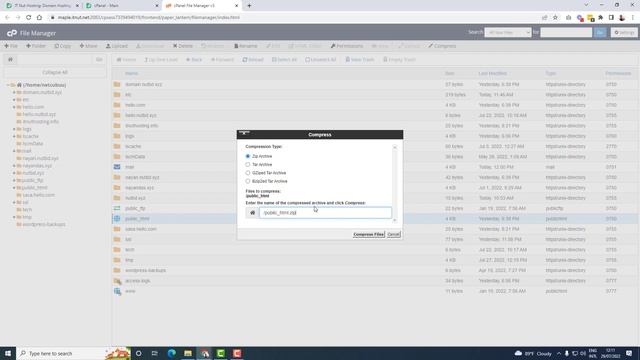Image resolution: width=640 pixels, height=360 pixels.
Task: Open the search scope dropdown
Action: 508,32
